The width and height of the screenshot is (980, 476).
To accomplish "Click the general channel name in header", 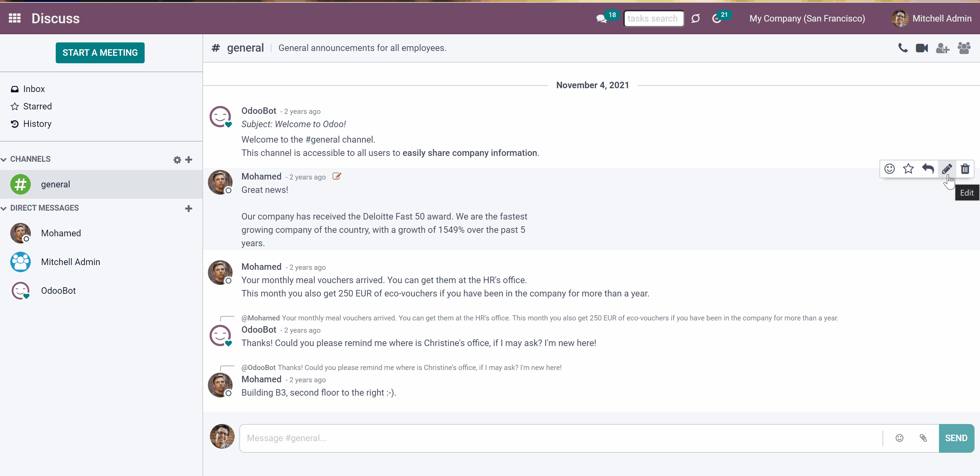I will click(x=246, y=48).
